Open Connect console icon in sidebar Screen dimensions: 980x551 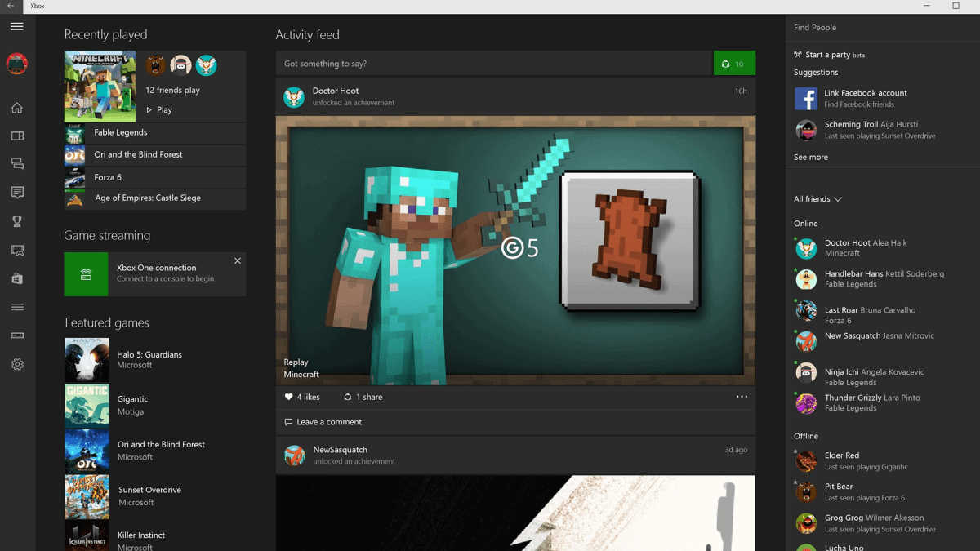(17, 335)
